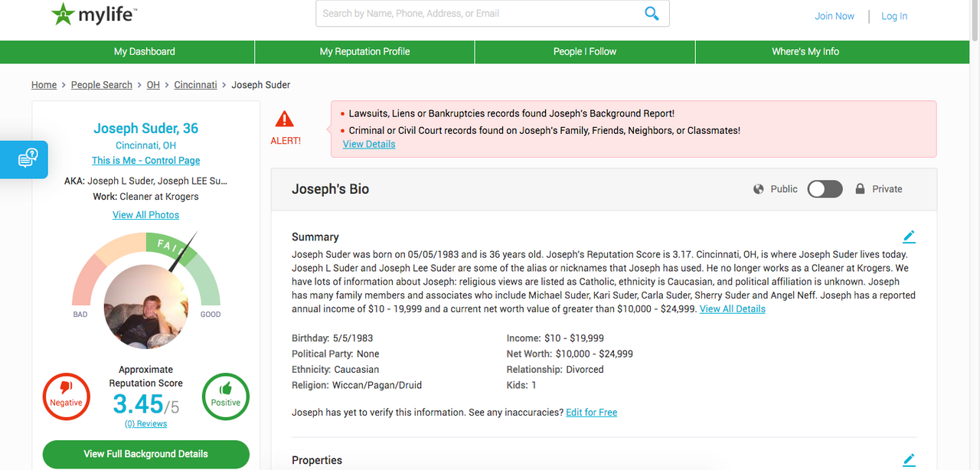Click the Work: Cleaner at Krogers text
The width and height of the screenshot is (980, 470).
[145, 197]
